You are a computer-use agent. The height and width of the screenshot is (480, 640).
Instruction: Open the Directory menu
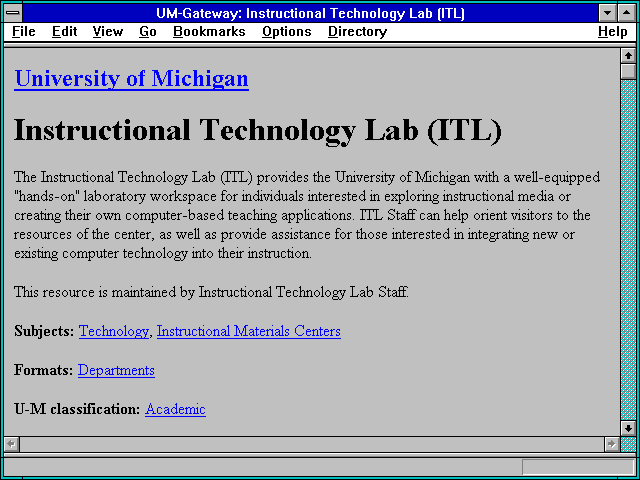pos(358,32)
